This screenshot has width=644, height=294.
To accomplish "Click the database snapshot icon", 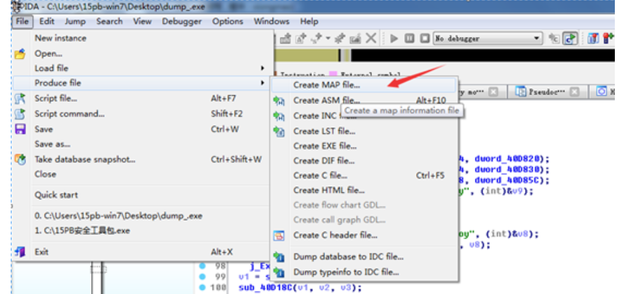I will (x=20, y=159).
